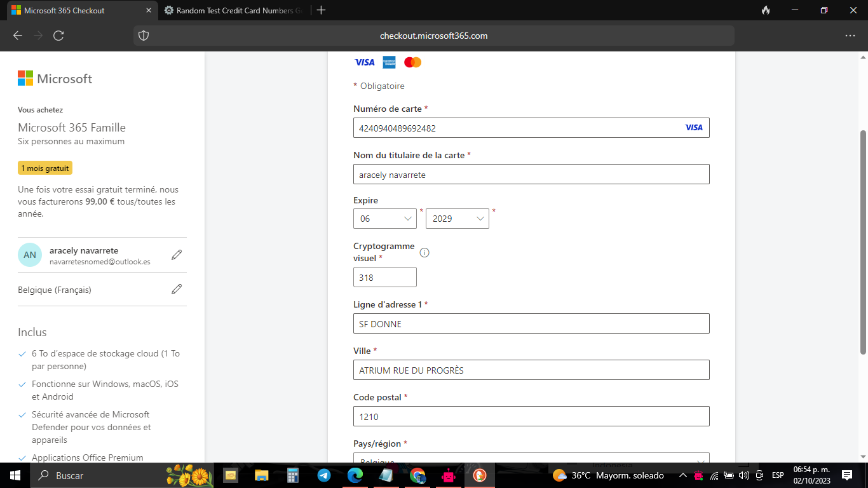This screenshot has width=868, height=488.
Task: Switch to Random Test Credit Card Numbers tab
Action: pos(233,10)
